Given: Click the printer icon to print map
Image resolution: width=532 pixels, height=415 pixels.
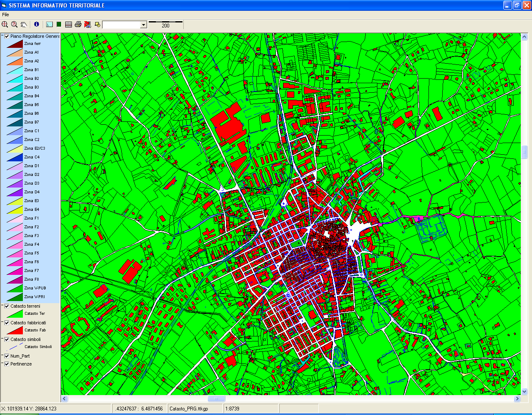Looking at the screenshot, I should 78,25.
